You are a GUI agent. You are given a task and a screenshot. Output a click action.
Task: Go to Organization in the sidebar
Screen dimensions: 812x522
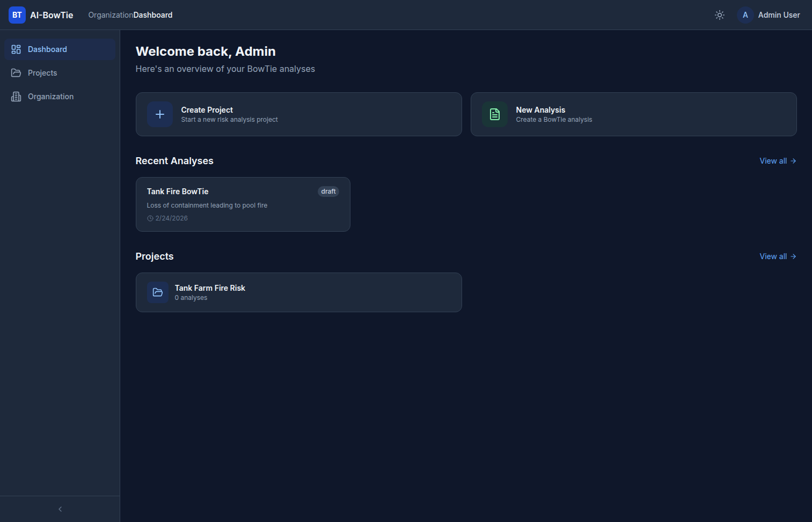[x=50, y=97]
